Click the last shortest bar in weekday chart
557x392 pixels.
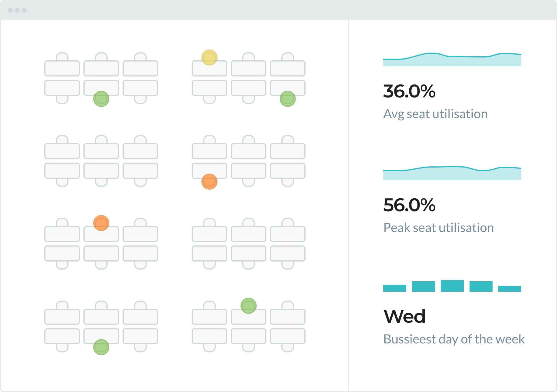510,289
